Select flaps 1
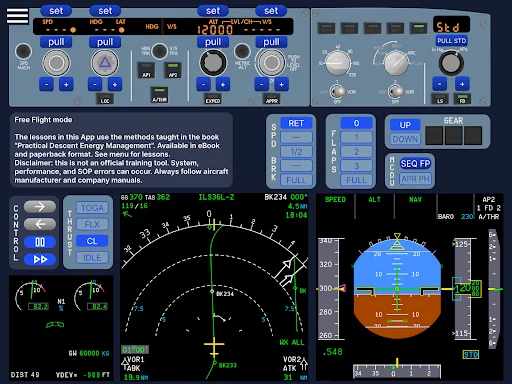The image size is (512, 384). pos(356,137)
